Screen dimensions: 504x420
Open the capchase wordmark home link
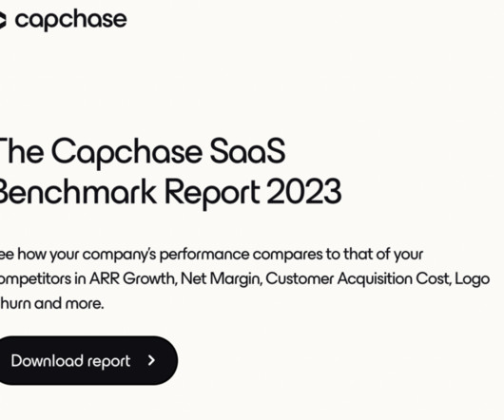(x=70, y=21)
